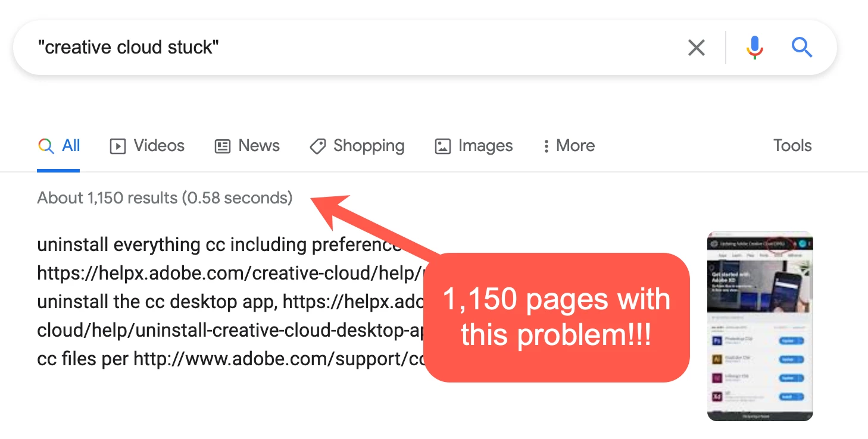The image size is (868, 439).
Task: Start voice search with the microphone icon
Action: pyautogui.click(x=754, y=48)
